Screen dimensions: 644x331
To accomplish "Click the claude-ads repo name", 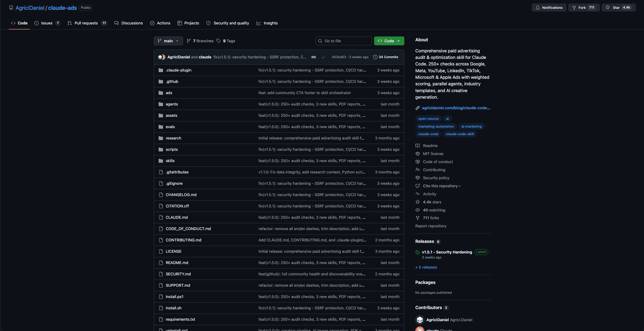I will pos(62,8).
